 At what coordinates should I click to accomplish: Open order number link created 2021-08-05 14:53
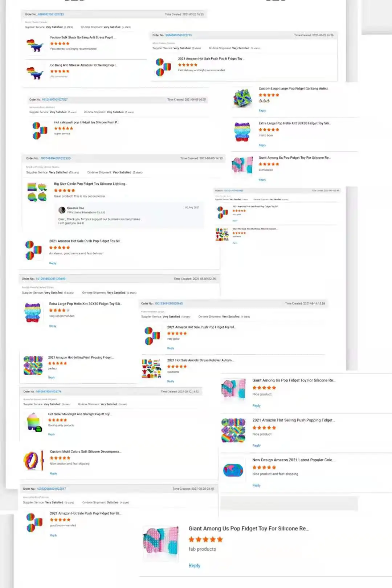pyautogui.click(x=56, y=158)
